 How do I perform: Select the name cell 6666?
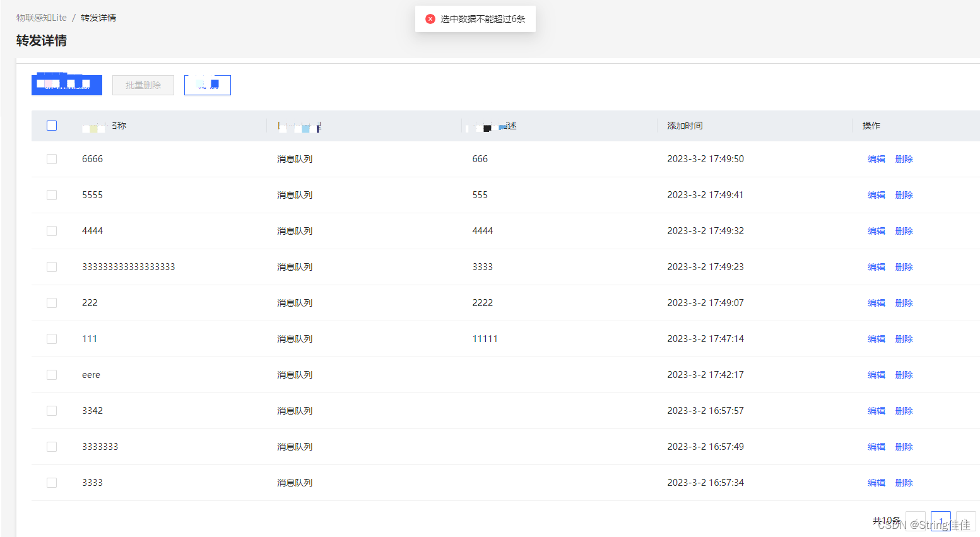[x=92, y=159]
